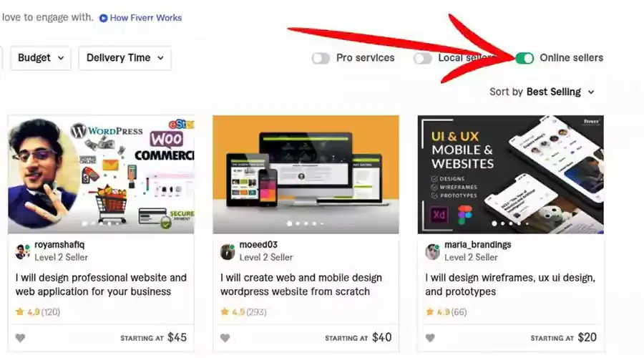Viewport: 644px width, 358px height.
Task: Click the moeed03 seller name
Action: click(258, 245)
